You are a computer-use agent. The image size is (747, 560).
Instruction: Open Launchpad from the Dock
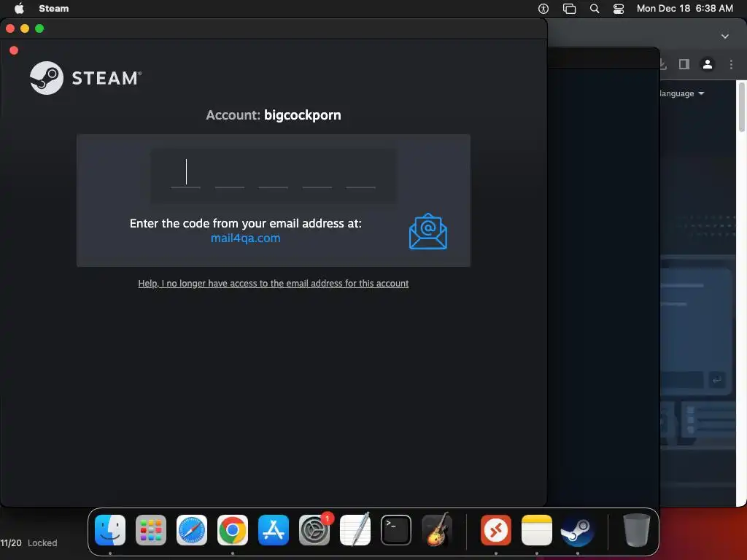point(151,530)
